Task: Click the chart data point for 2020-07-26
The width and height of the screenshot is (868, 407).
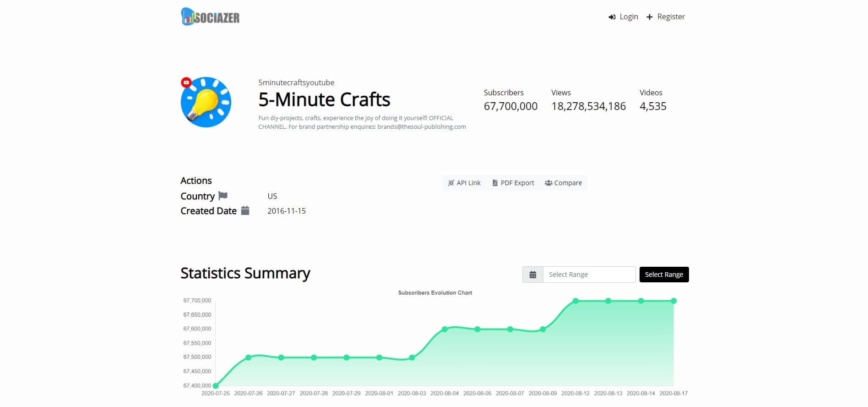Action: pos(248,357)
